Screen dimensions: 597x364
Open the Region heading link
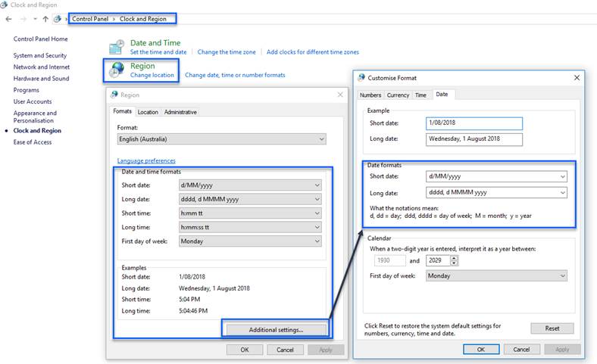(142, 66)
